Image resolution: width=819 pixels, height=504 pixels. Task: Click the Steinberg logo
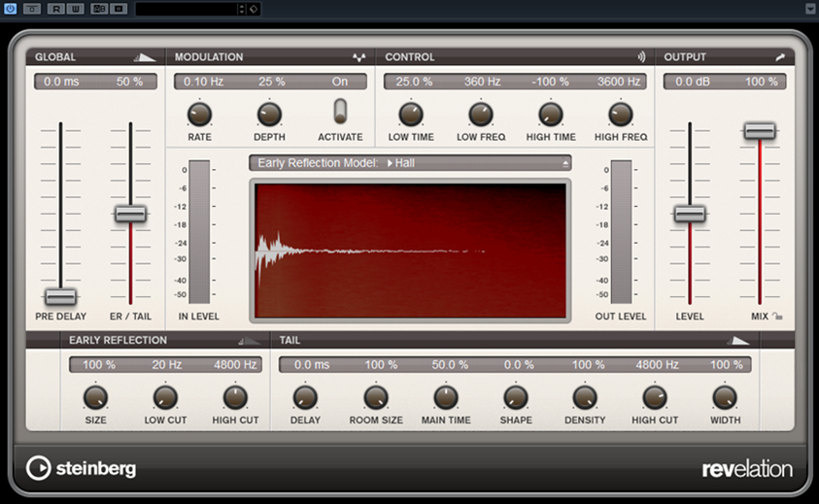(x=82, y=468)
